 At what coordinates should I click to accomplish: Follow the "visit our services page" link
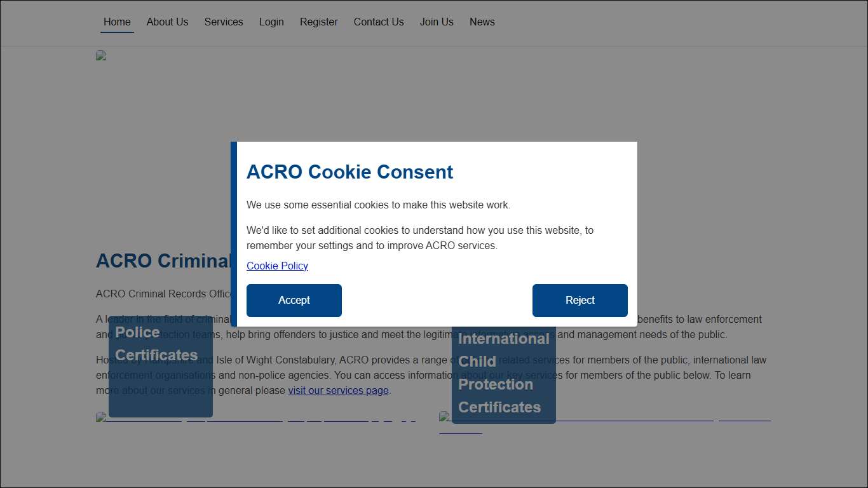(338, 390)
